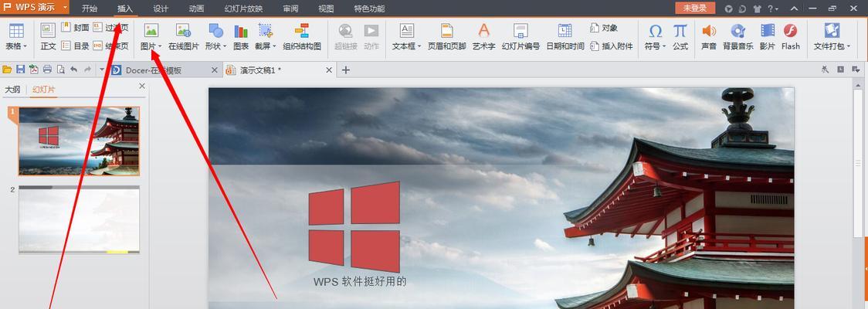Click 插入附件 insert attachment
Screen dimensions: 868x309
click(611, 46)
